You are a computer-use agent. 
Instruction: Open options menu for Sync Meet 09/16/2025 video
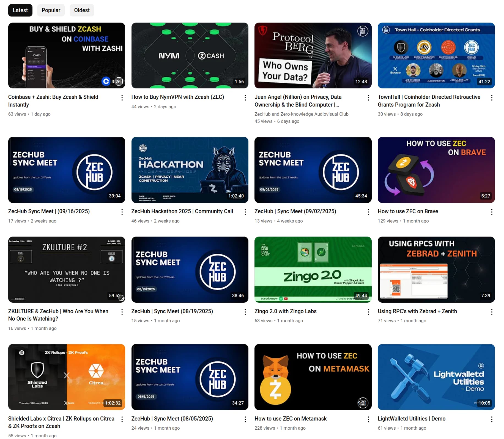pos(122,212)
